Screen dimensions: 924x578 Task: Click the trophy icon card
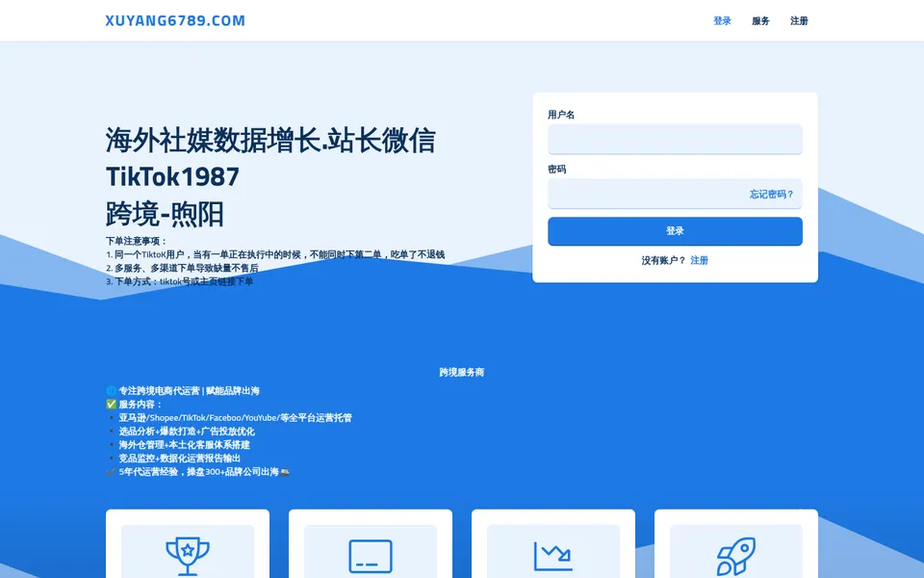click(x=188, y=543)
